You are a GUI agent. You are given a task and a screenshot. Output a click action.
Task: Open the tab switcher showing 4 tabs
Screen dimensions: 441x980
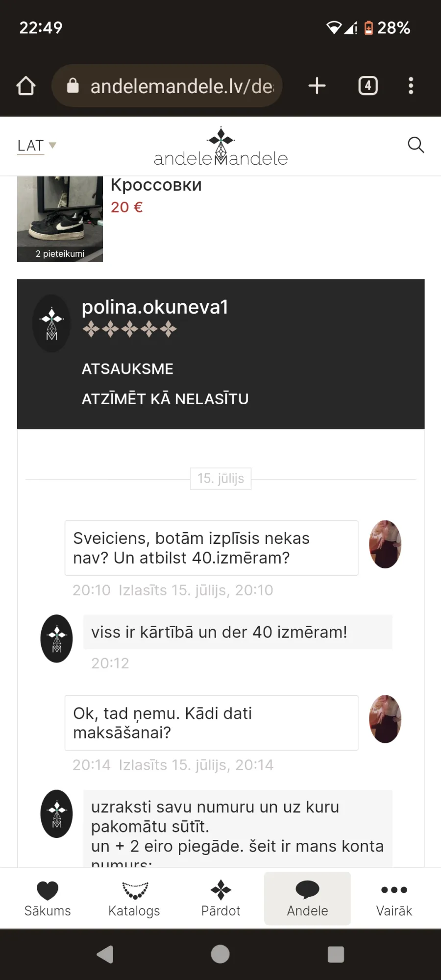[368, 86]
